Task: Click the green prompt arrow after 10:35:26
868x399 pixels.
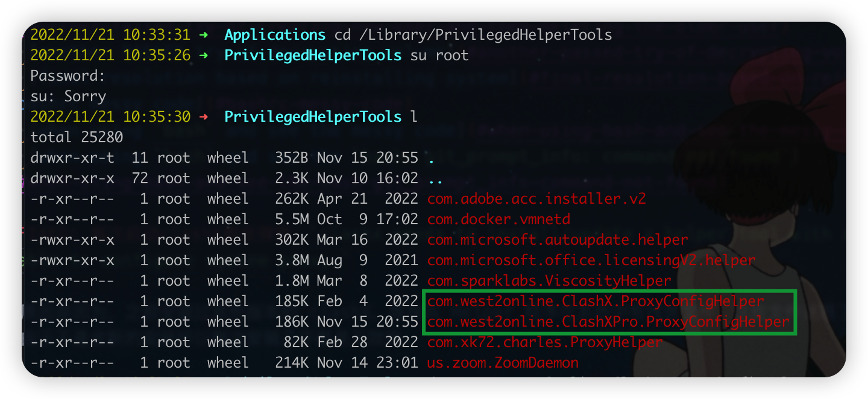Action: [x=204, y=55]
